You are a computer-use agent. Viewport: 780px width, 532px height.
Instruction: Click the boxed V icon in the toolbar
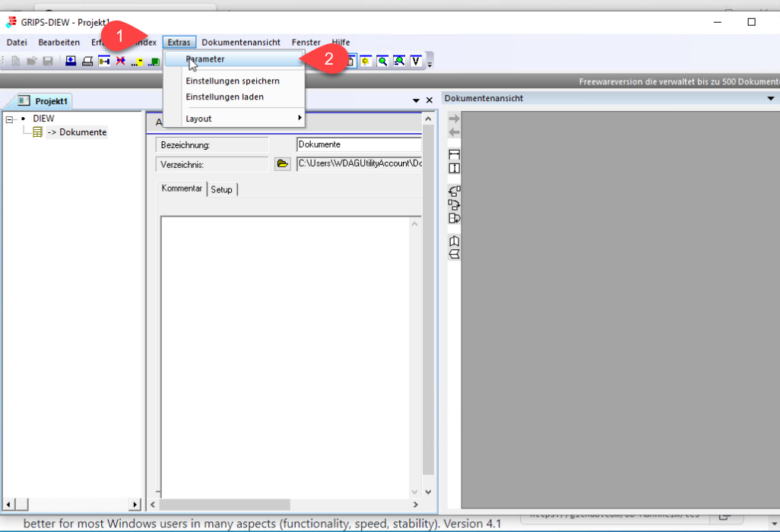point(416,62)
